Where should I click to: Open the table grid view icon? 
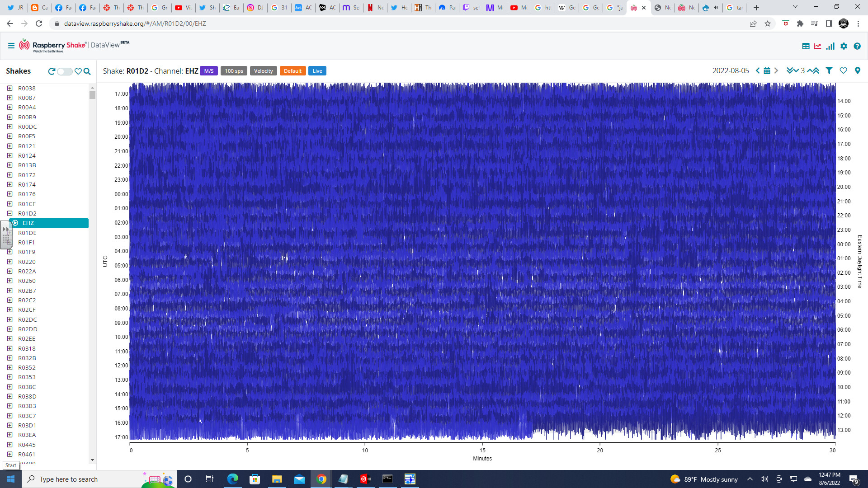tap(806, 46)
